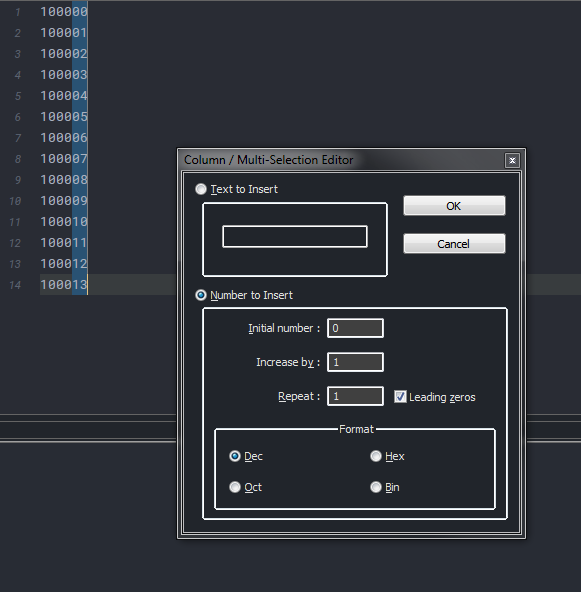This screenshot has height=592, width=581.
Task: Click line 1 text 100000
Action: [x=64, y=12]
